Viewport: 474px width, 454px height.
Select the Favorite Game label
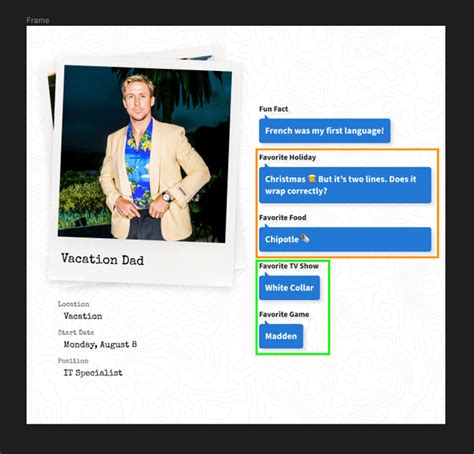pos(284,314)
